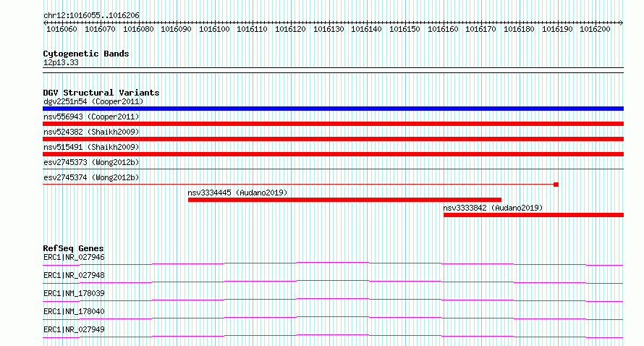Click the 12p13.33 band label
644x346 pixels.
coord(61,62)
